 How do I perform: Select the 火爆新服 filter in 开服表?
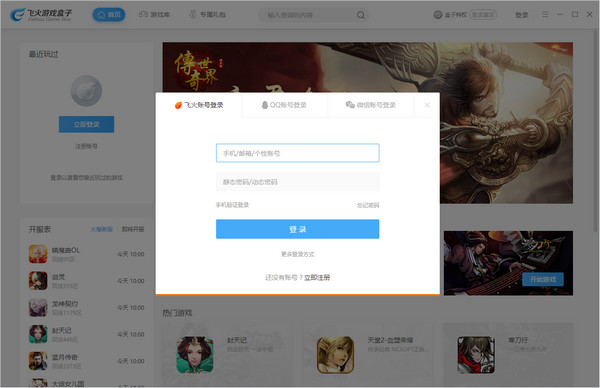click(x=101, y=229)
